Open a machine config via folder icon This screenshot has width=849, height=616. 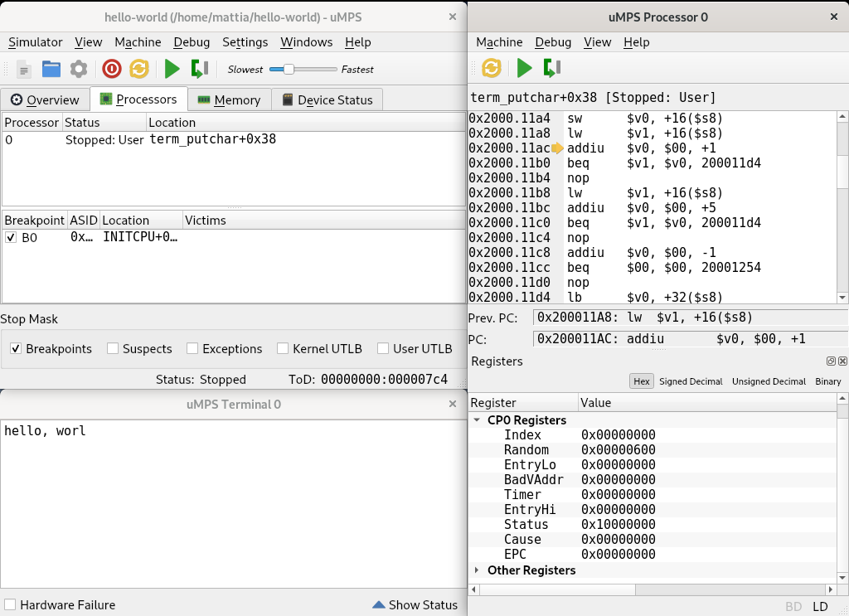pos(51,70)
